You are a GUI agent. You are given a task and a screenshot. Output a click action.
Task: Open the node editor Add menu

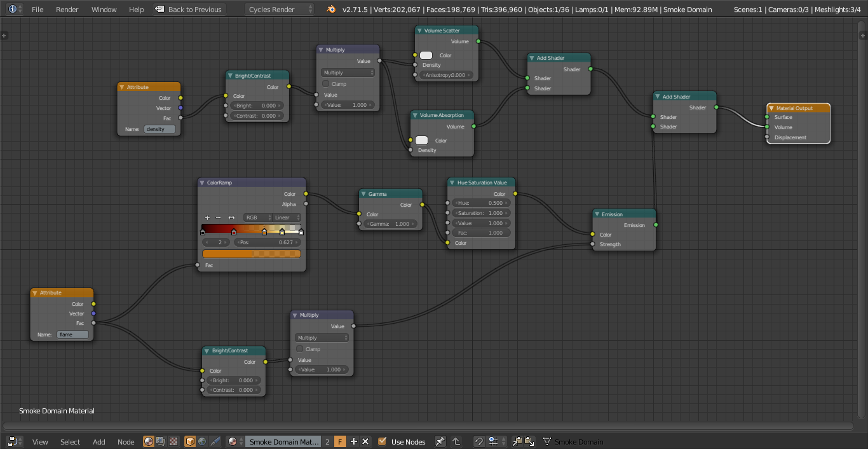point(99,441)
